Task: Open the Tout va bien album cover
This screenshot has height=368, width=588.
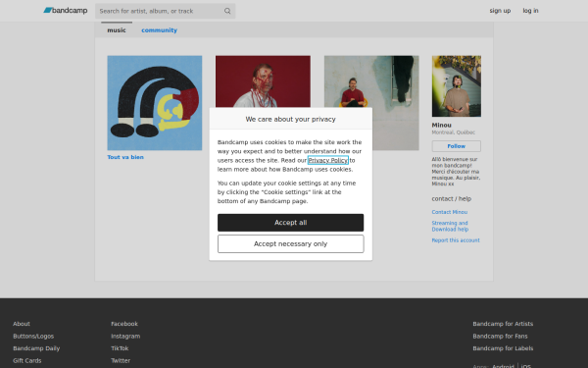Action: click(155, 103)
